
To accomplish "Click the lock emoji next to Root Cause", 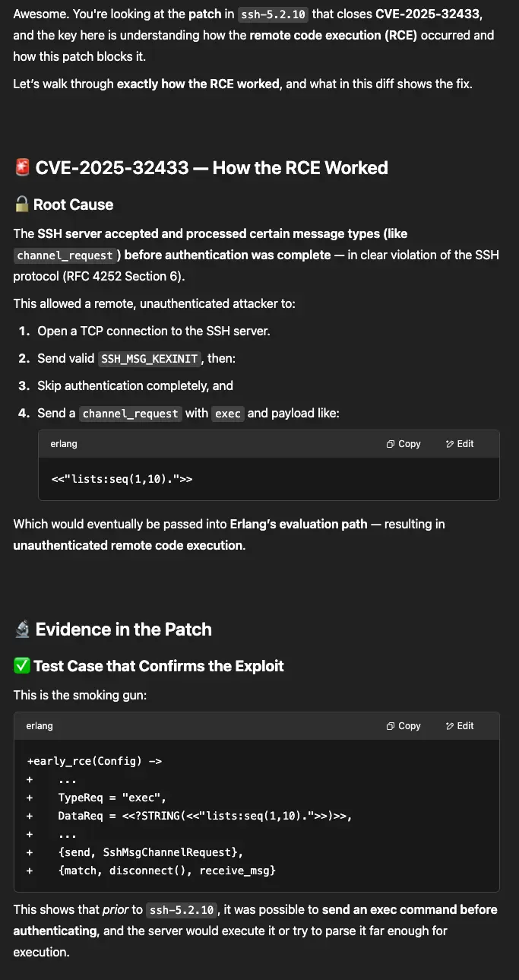I will [x=21, y=205].
